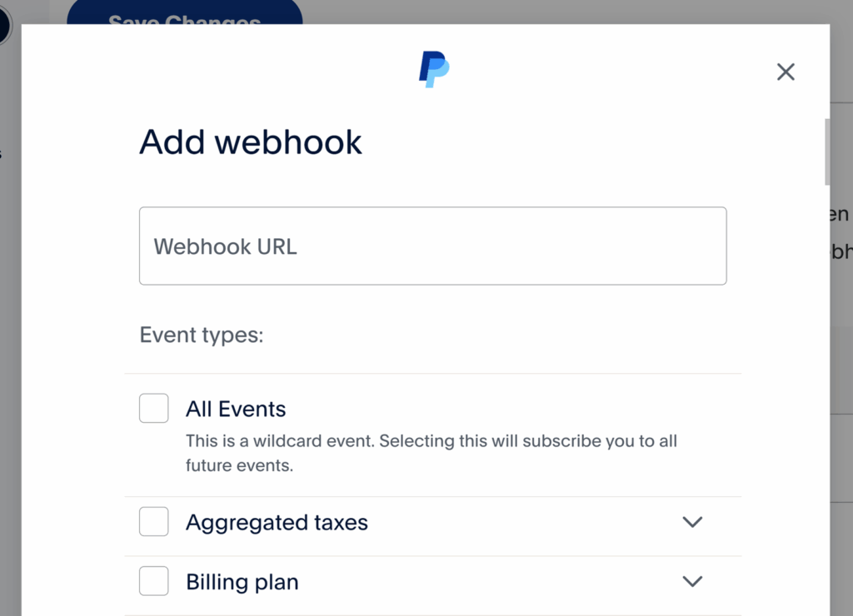Click the dimmed page area left of dialog
Image resolution: width=853 pixels, height=616 pixels.
pos(10,333)
